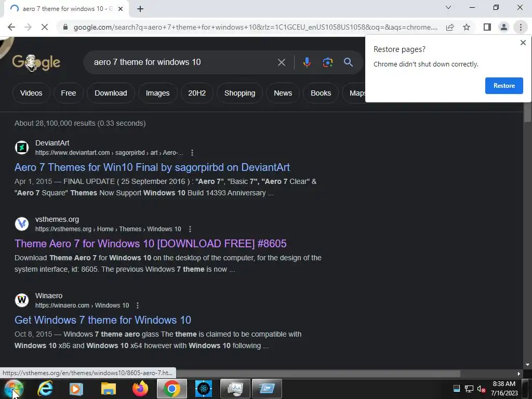This screenshot has height=399, width=532.
Task: Click the DeviantArt site name text
Action: [x=52, y=143]
